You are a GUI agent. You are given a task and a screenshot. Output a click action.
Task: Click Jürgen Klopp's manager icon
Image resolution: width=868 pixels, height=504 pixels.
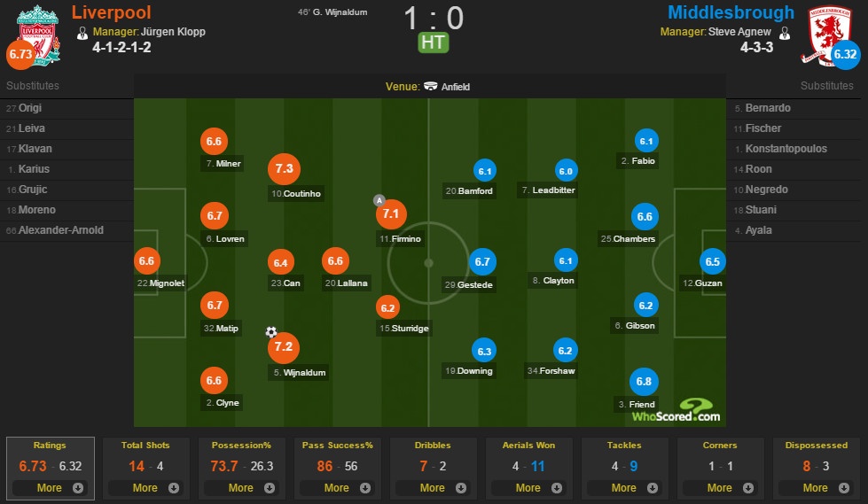[82, 33]
